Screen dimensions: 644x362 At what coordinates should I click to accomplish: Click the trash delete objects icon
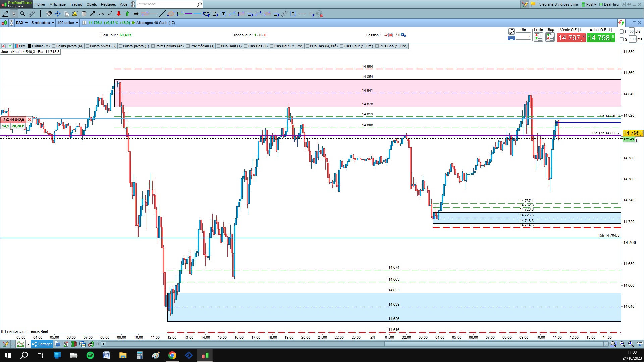(84, 14)
